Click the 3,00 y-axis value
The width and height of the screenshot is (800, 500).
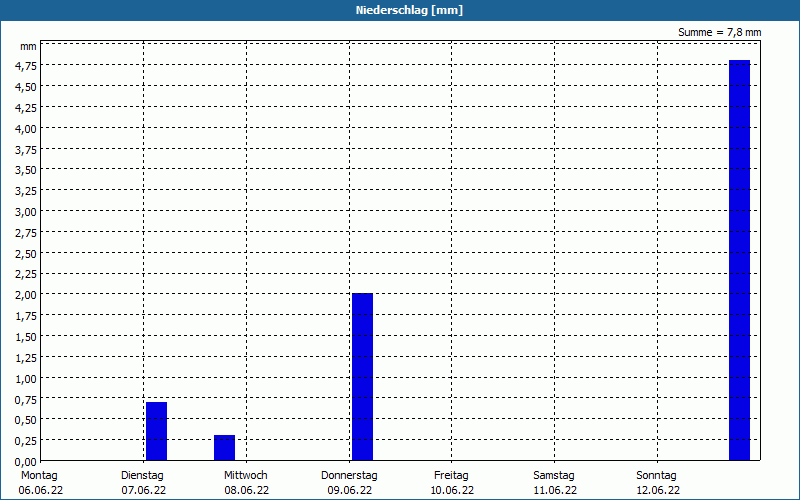(x=26, y=212)
